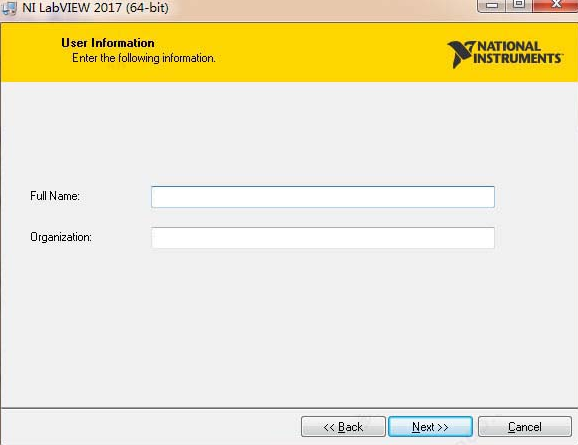
Task: Click the User Information heading
Action: [108, 43]
